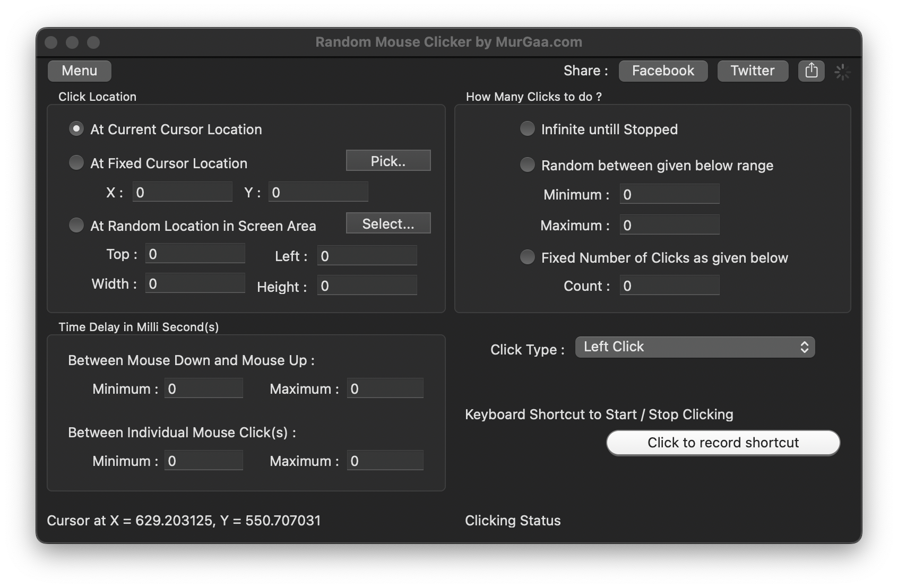898x588 pixels.
Task: Click to record keyboard shortcut
Action: (x=723, y=442)
